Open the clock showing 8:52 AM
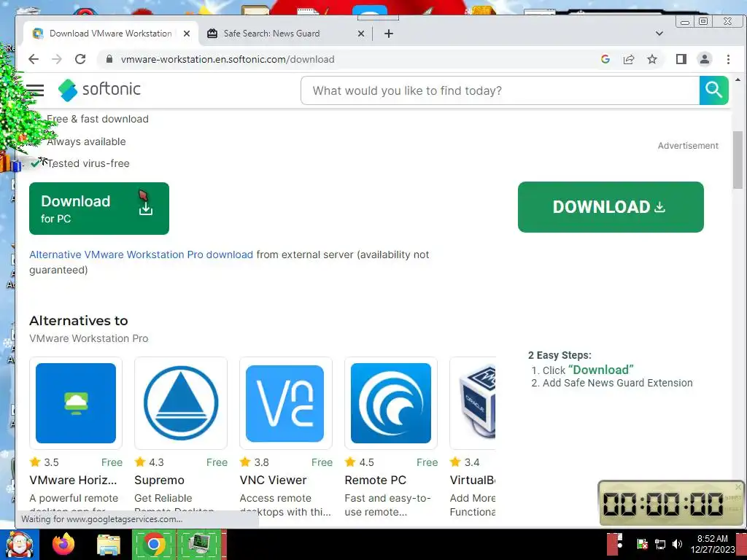This screenshot has height=560, width=747. [712, 544]
